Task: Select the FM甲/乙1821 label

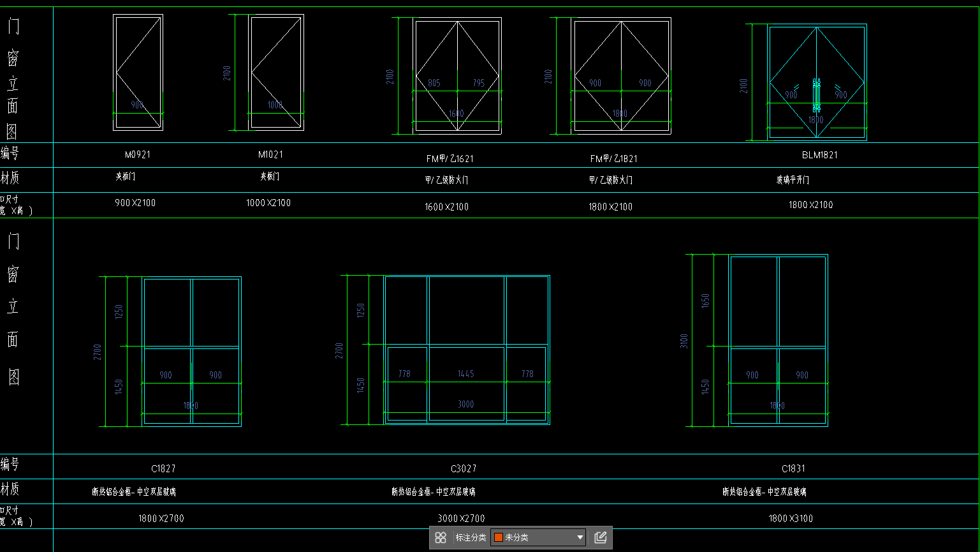Action: pos(614,158)
